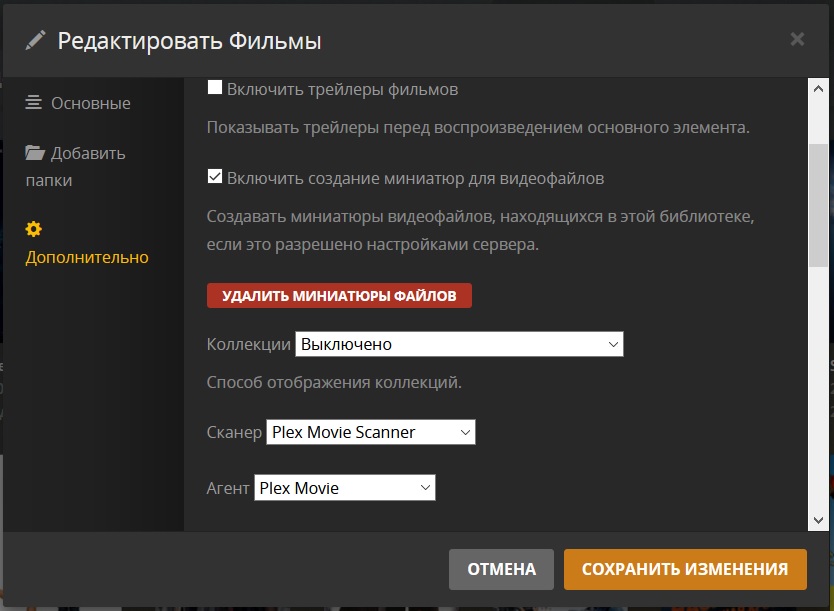Enable the Включить трейлеры фильмов checkbox
Screen dimensions: 834x611
pos(214,88)
